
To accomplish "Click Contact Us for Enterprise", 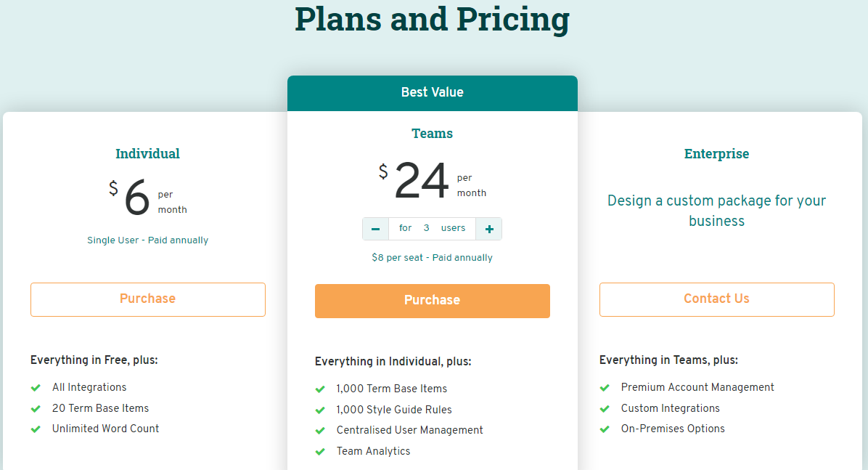I will coord(716,299).
